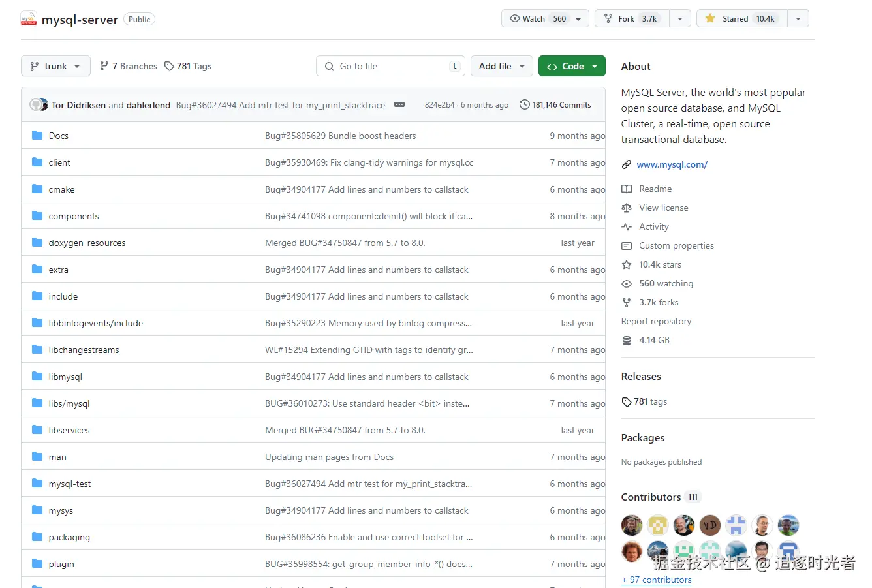Click the packaging folder icon
Image resolution: width=872 pixels, height=588 pixels.
37,536
